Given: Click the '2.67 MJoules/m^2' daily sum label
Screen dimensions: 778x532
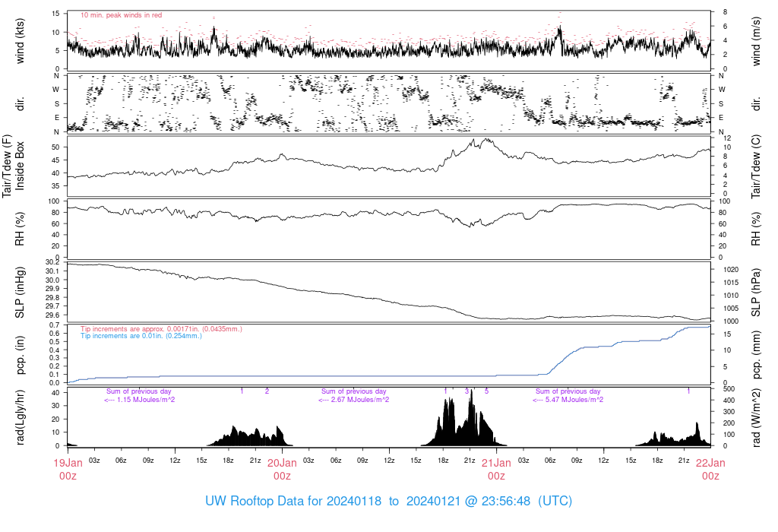Looking at the screenshot, I should click(x=354, y=400).
